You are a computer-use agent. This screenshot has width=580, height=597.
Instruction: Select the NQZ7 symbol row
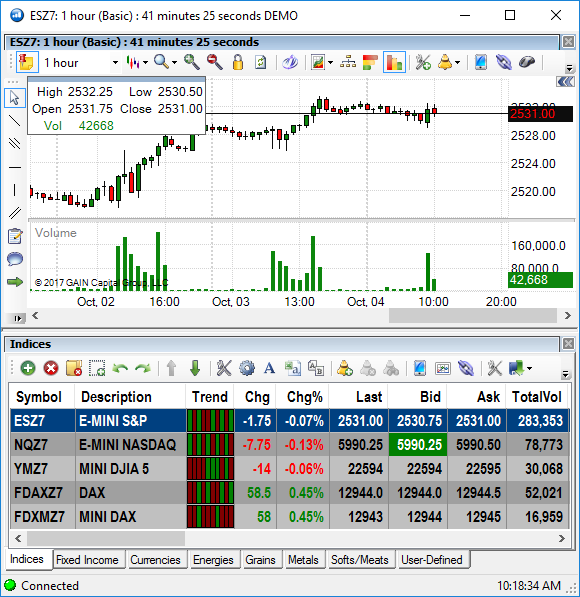click(x=290, y=444)
